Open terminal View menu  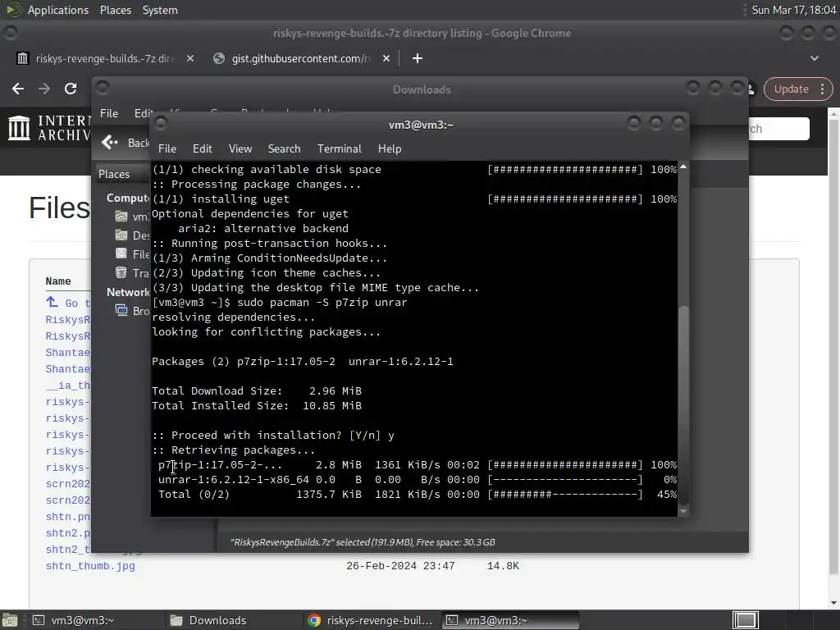coord(240,148)
